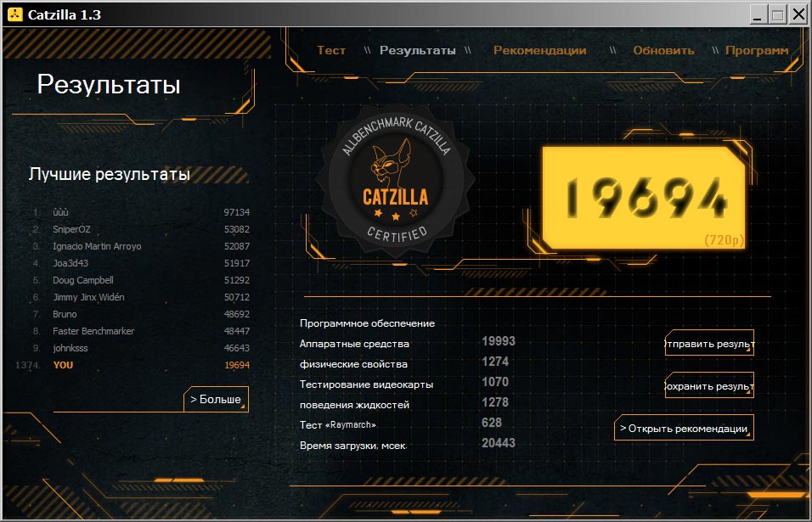Viewport: 812px width, 522px height.
Task: Click the Открыть рекомендации button
Action: [683, 429]
